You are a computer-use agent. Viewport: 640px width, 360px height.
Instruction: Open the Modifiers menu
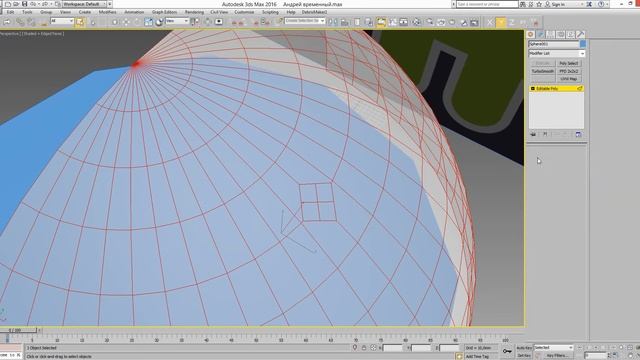107,12
